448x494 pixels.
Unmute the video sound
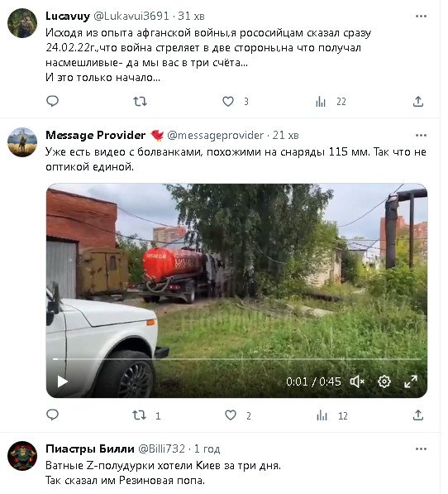point(357,381)
